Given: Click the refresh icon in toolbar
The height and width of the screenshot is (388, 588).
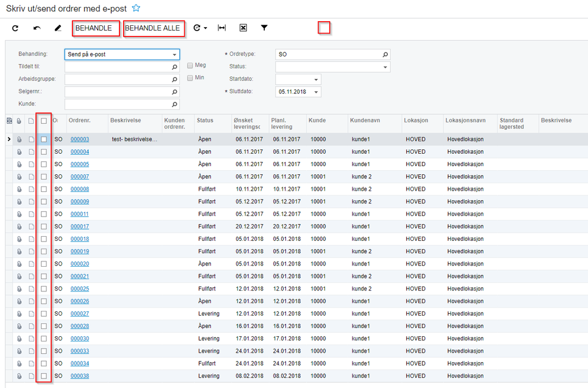Looking at the screenshot, I should tap(15, 28).
